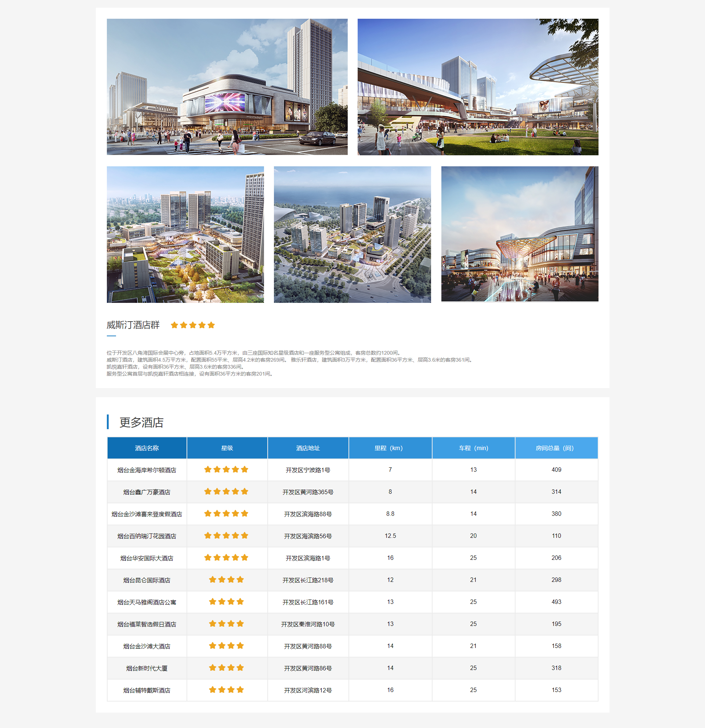The height and width of the screenshot is (728, 705).
Task: Click the 房间总量 (间) column header
Action: [x=554, y=448]
